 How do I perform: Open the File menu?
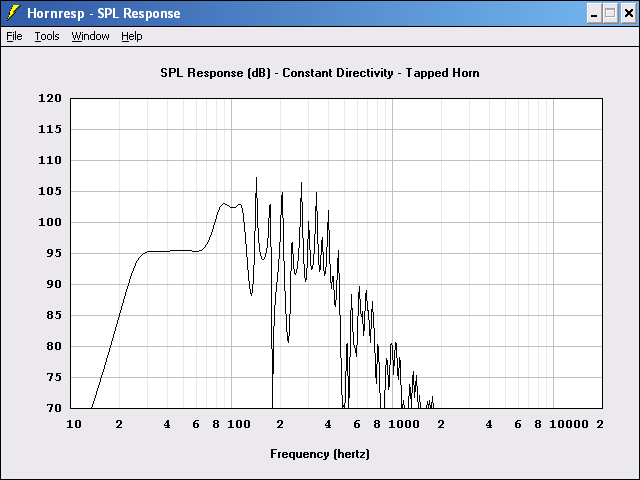(x=14, y=36)
